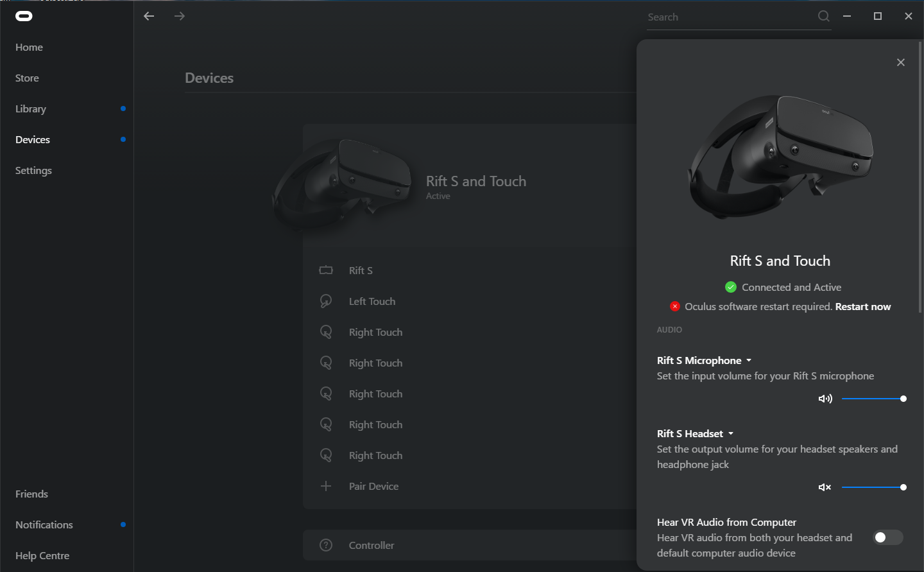This screenshot has height=572, width=924.
Task: Click the AUDIO section label
Action: pos(669,329)
